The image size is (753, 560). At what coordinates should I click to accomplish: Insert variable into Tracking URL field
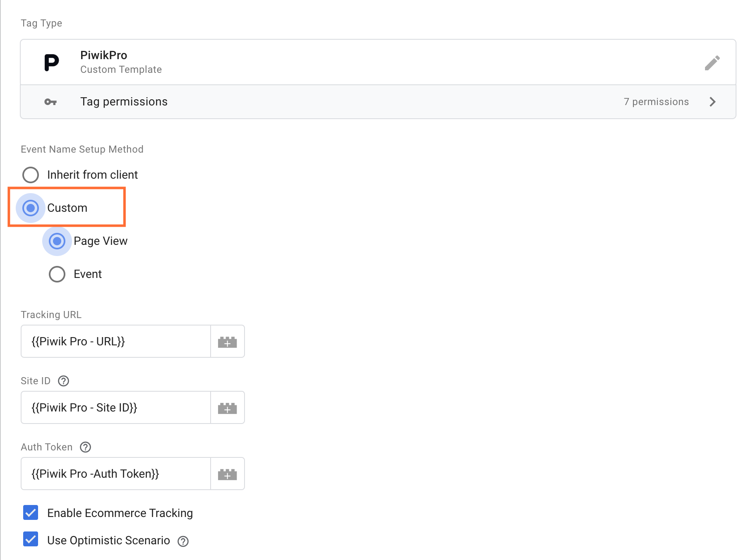[x=228, y=342]
